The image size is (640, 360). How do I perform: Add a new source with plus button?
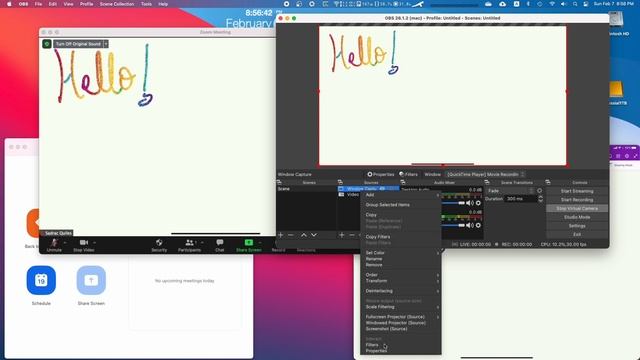coord(342,235)
